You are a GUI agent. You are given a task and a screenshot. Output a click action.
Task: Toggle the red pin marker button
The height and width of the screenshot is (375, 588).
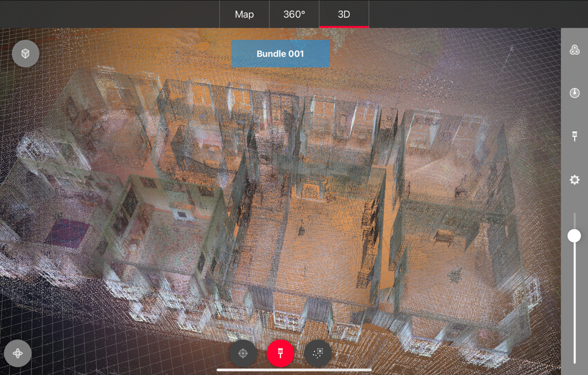[280, 353]
